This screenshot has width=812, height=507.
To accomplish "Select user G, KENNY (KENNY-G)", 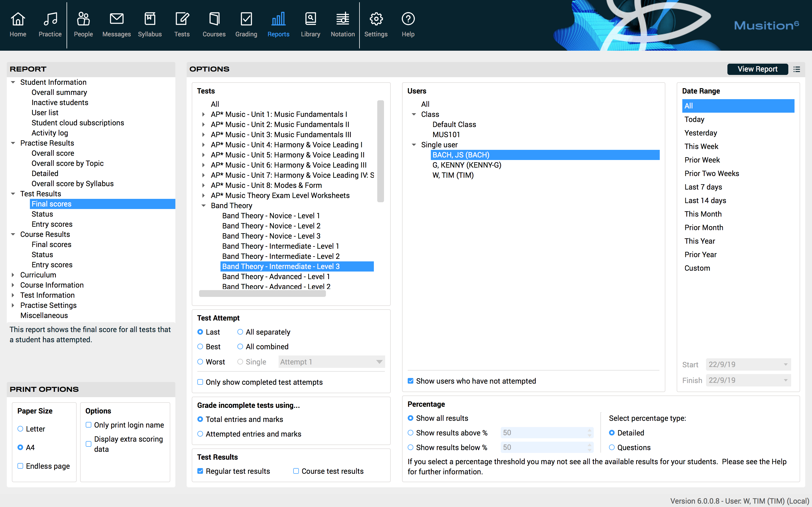I will 466,165.
